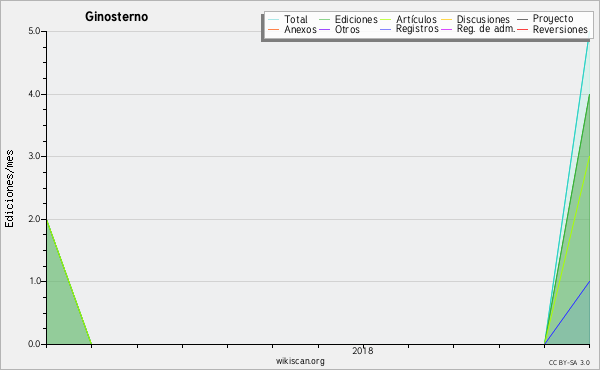Viewport: 600px width, 370px height.
Task: Click the chart title Ginosterno
Action: coord(116,16)
